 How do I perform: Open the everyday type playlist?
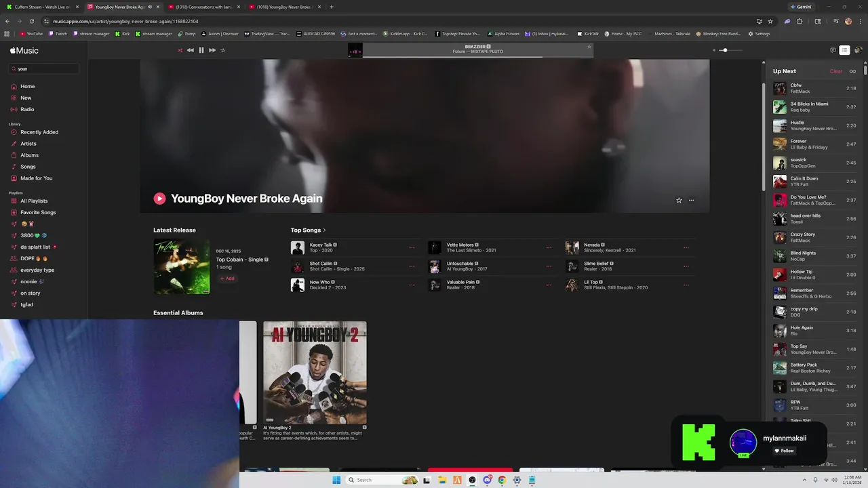pyautogui.click(x=37, y=270)
